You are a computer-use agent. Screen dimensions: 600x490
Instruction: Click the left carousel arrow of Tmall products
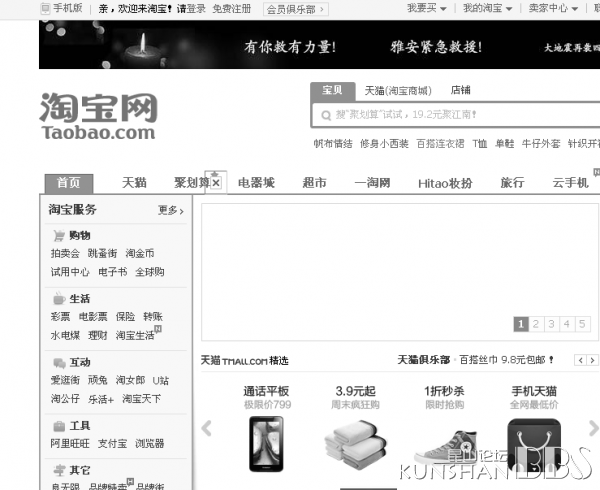pos(206,428)
